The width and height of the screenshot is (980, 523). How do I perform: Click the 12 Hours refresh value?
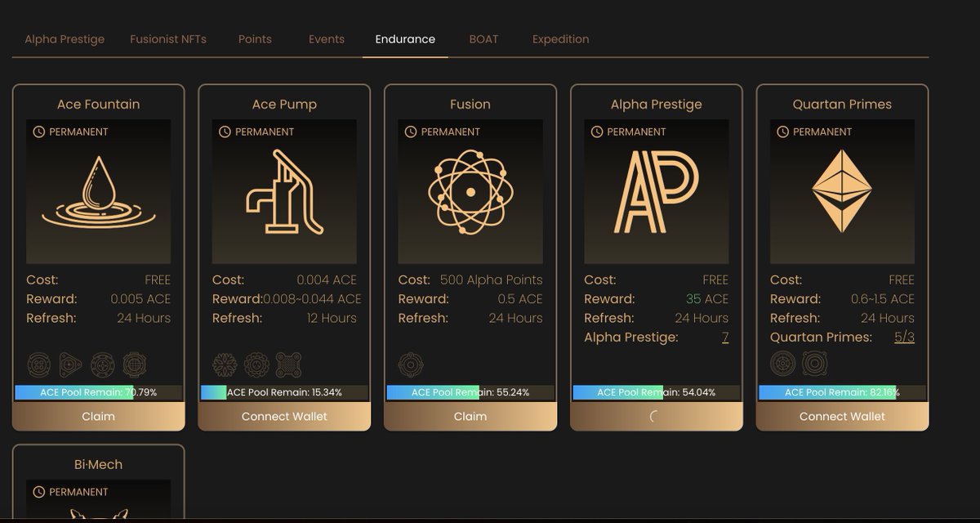tap(332, 318)
